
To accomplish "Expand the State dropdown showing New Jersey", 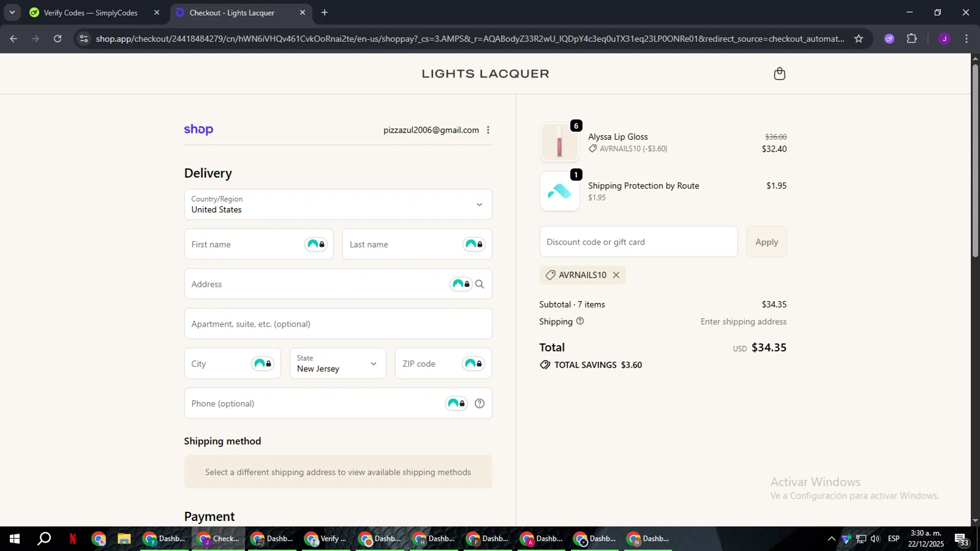I will (x=338, y=364).
